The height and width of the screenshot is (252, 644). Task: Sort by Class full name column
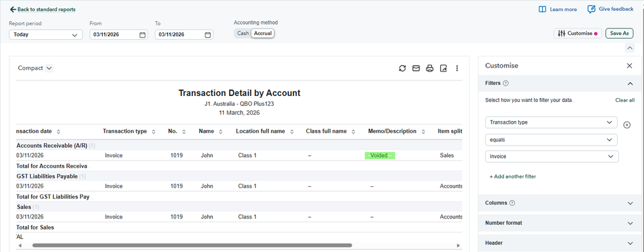pos(353,131)
